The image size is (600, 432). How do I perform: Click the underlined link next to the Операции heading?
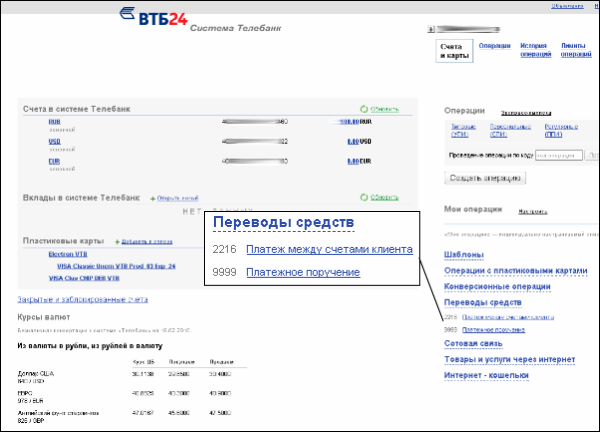(526, 113)
